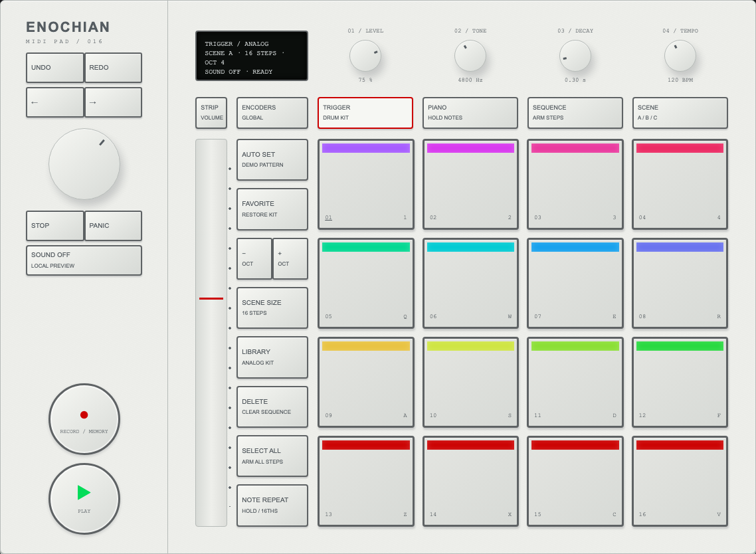The width and height of the screenshot is (756, 554).
Task: Click the 04 / Tempo knob
Action: 680,56
